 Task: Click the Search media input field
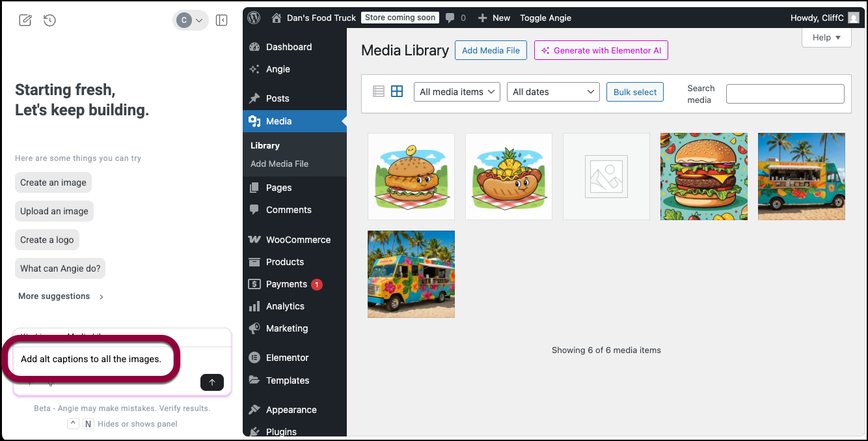(785, 94)
